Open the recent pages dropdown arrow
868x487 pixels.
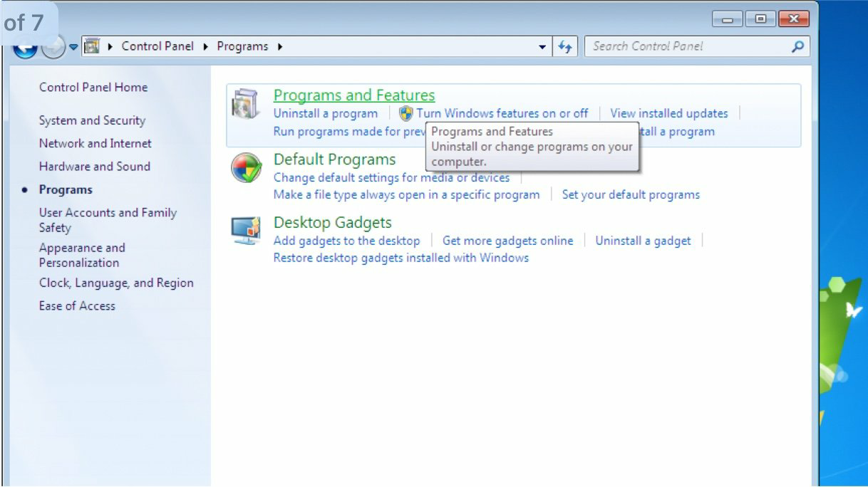pyautogui.click(x=73, y=48)
